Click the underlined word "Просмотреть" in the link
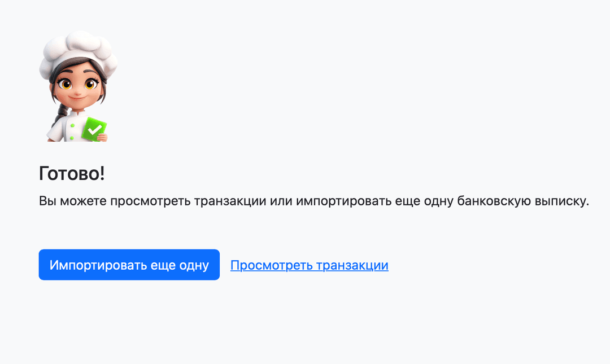The width and height of the screenshot is (610, 364). point(271,265)
